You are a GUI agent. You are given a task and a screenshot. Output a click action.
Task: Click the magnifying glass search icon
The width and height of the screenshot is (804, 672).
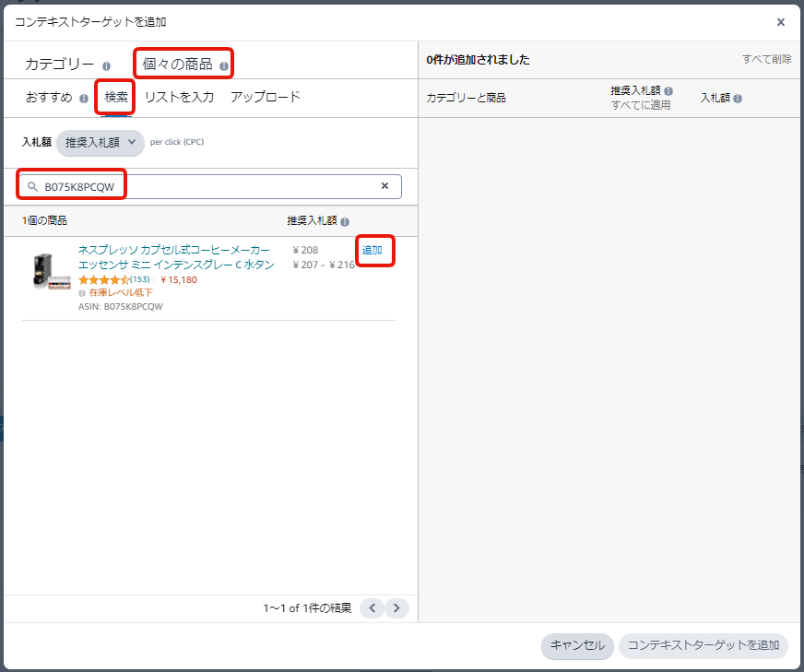coord(32,187)
